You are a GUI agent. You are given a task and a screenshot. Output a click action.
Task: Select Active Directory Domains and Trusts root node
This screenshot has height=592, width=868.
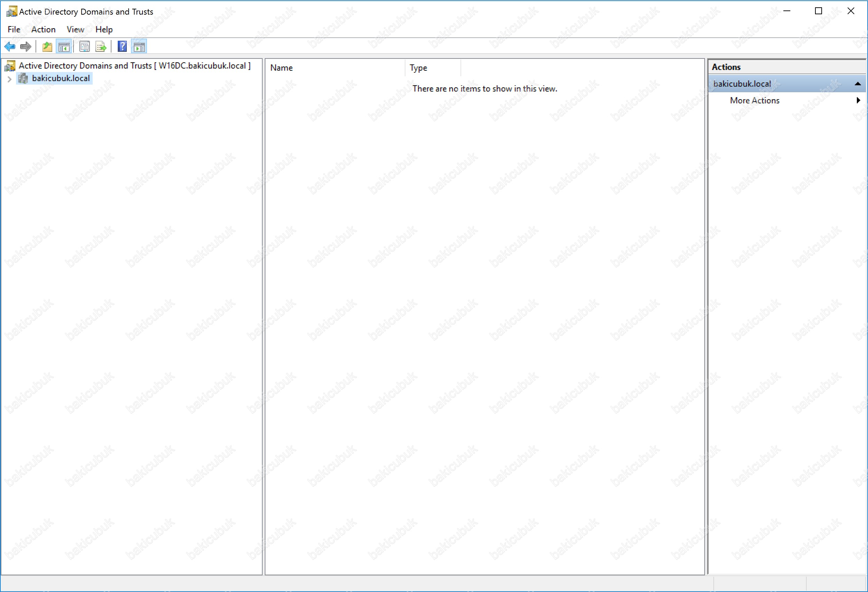pyautogui.click(x=134, y=66)
